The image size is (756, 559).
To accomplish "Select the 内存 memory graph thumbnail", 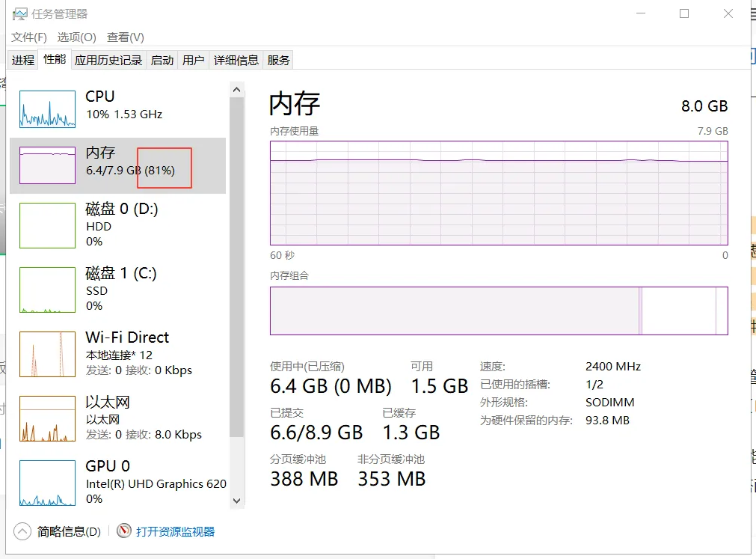I will click(x=47, y=165).
